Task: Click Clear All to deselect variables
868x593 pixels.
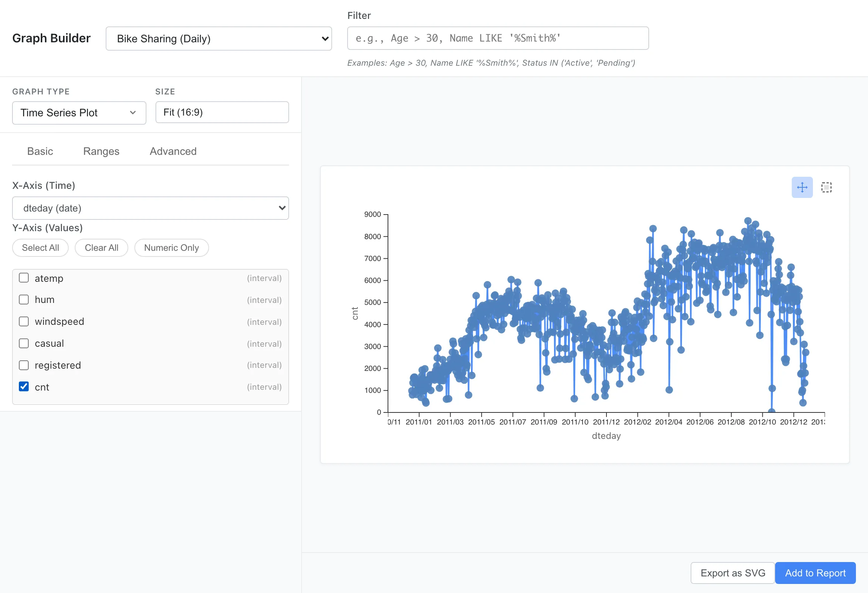Action: 102,248
